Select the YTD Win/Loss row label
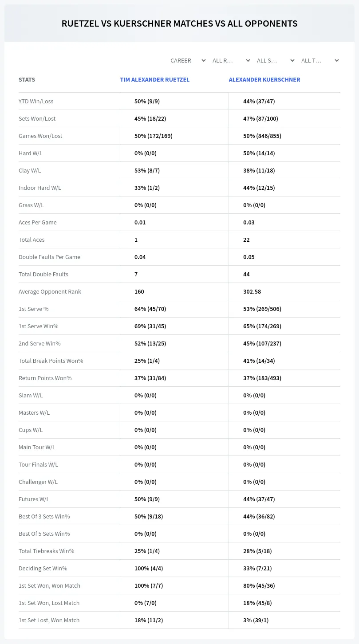This screenshot has height=644, width=359. (x=36, y=101)
